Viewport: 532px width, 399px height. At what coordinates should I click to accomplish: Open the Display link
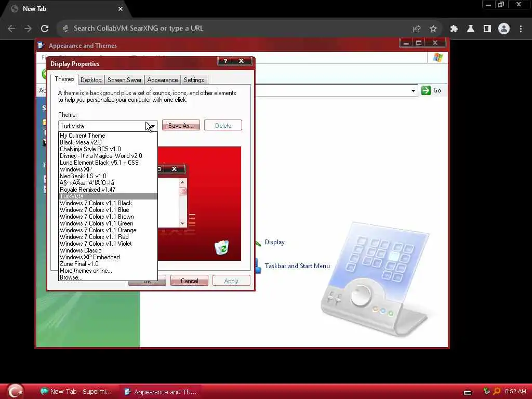pyautogui.click(x=274, y=242)
